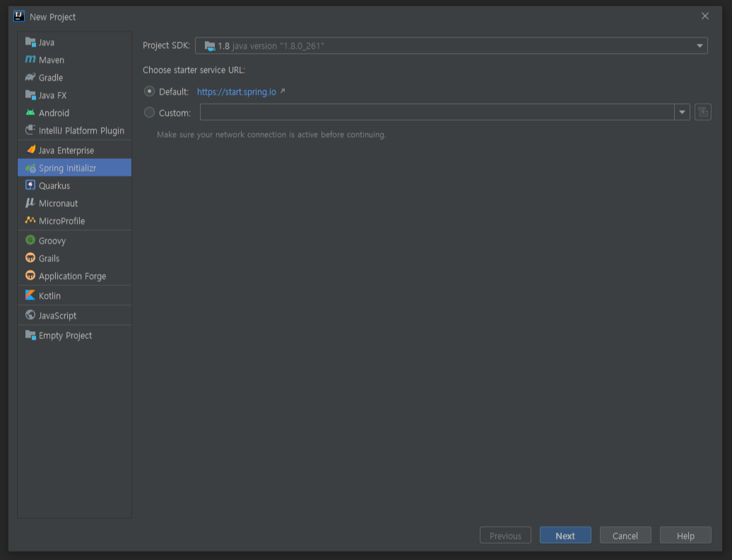Click the green Groovy icon
Viewport: 732px width, 560px height.
click(x=30, y=240)
